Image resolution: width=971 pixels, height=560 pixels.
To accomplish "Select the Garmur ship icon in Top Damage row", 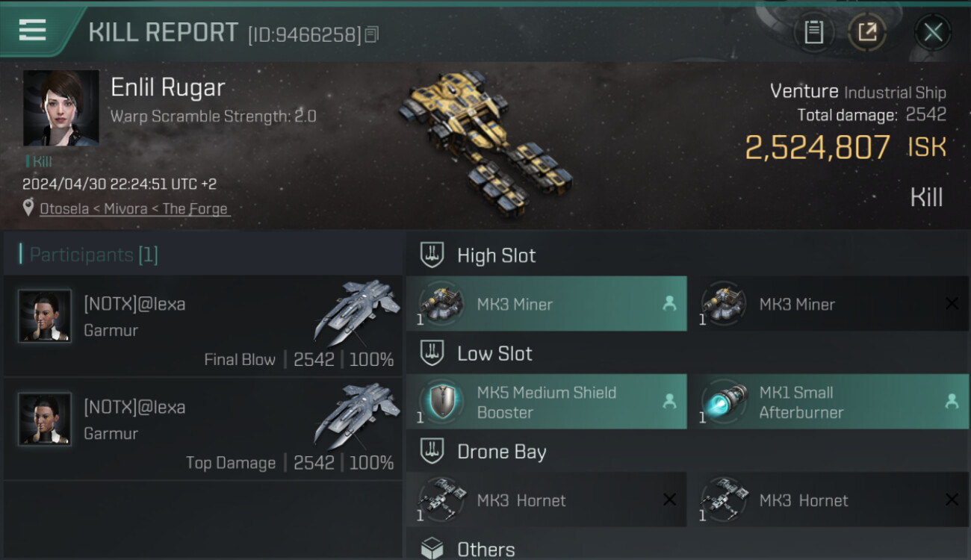I will pyautogui.click(x=357, y=416).
